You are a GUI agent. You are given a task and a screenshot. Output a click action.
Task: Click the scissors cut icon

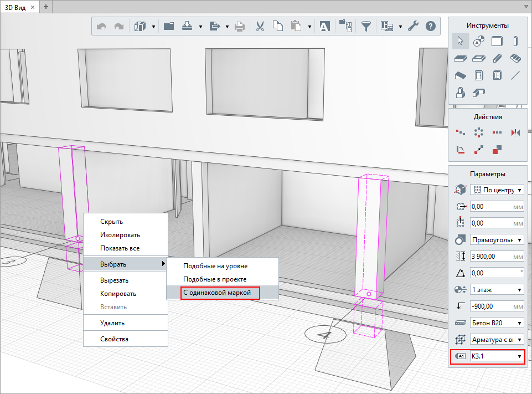point(260,25)
